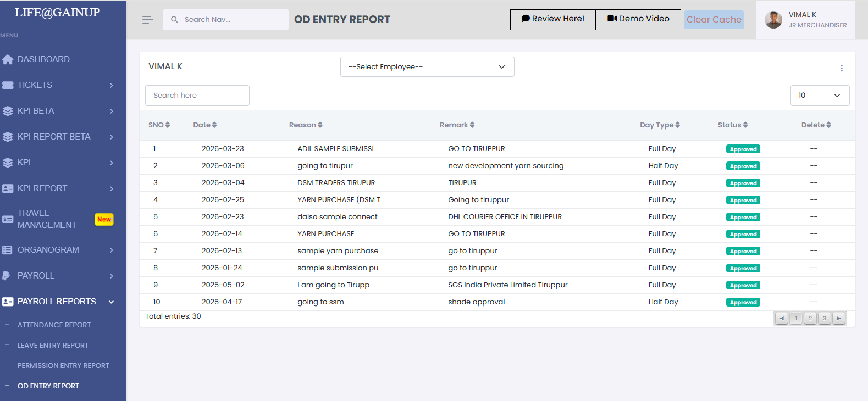Click the Search here table field

click(x=197, y=96)
